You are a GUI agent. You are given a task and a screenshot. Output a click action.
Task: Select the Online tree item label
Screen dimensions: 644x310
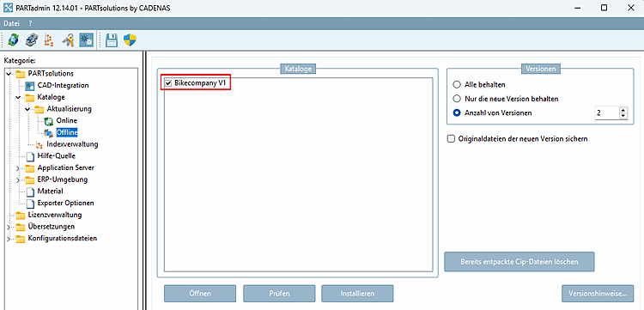pos(66,121)
